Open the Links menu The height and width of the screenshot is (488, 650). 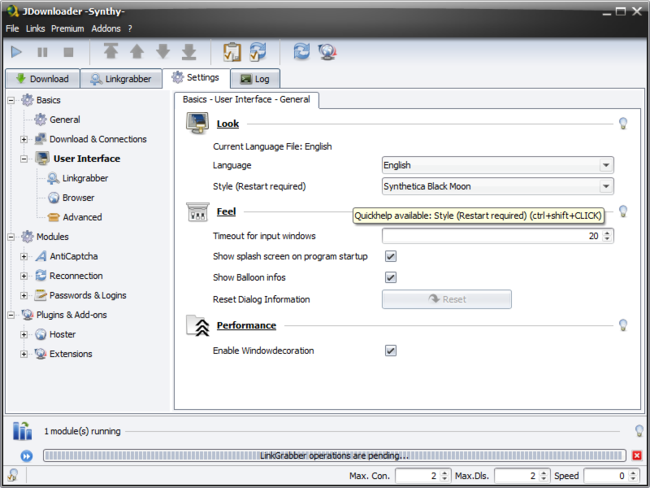[35, 28]
